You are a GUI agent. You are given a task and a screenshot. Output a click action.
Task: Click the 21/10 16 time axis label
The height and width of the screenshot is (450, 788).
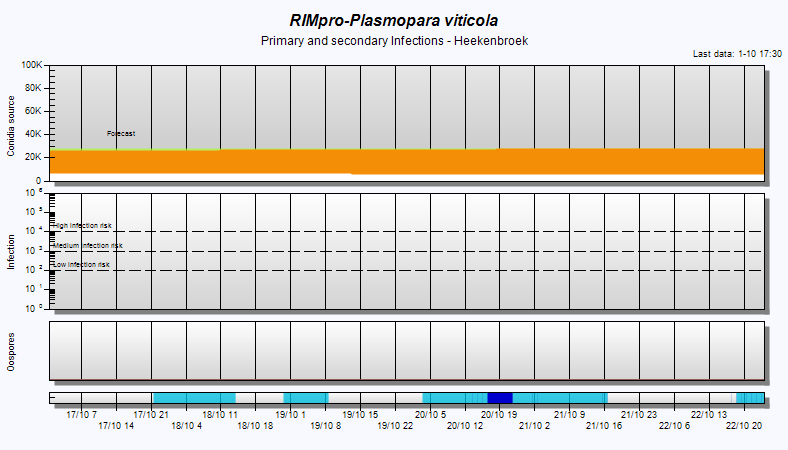604,426
